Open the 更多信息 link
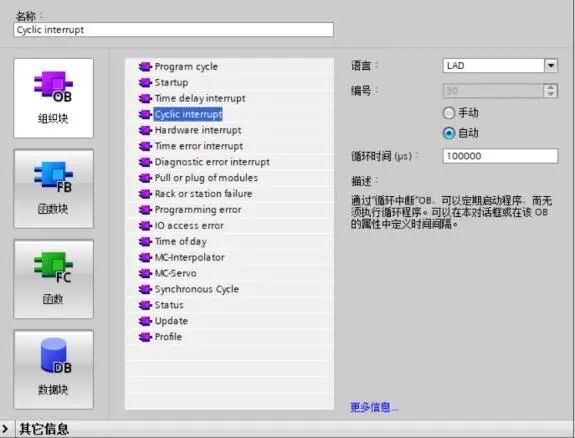 (374, 407)
